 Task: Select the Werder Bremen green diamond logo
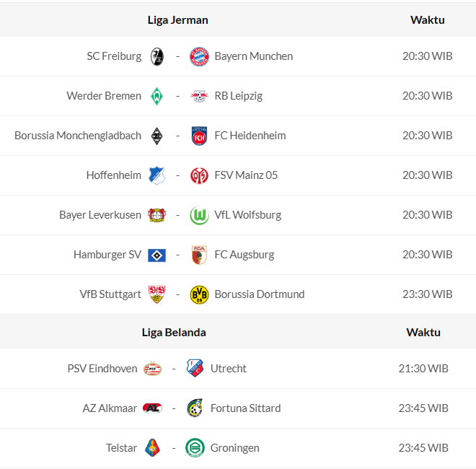pos(157,96)
